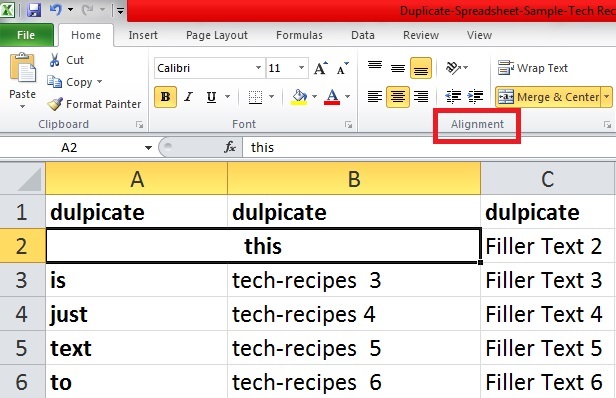
Task: Click the Cut scissors icon
Action: (55, 60)
